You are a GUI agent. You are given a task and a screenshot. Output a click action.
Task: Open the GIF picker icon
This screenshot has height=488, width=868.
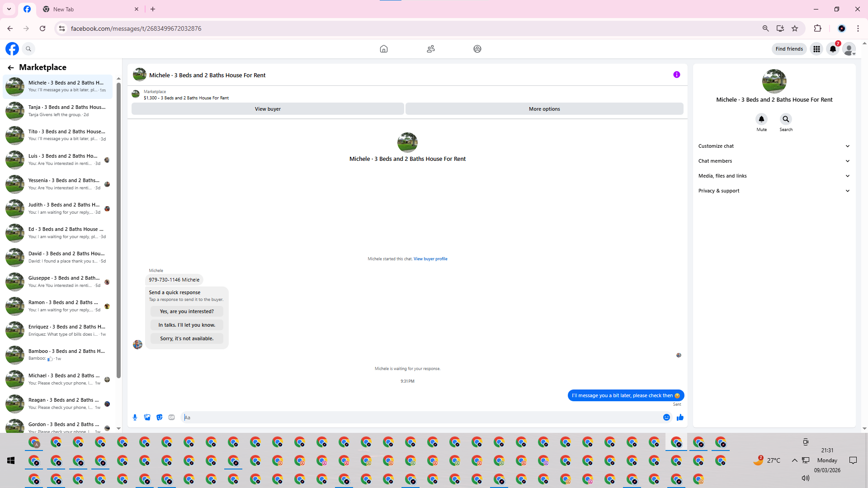pos(171,418)
